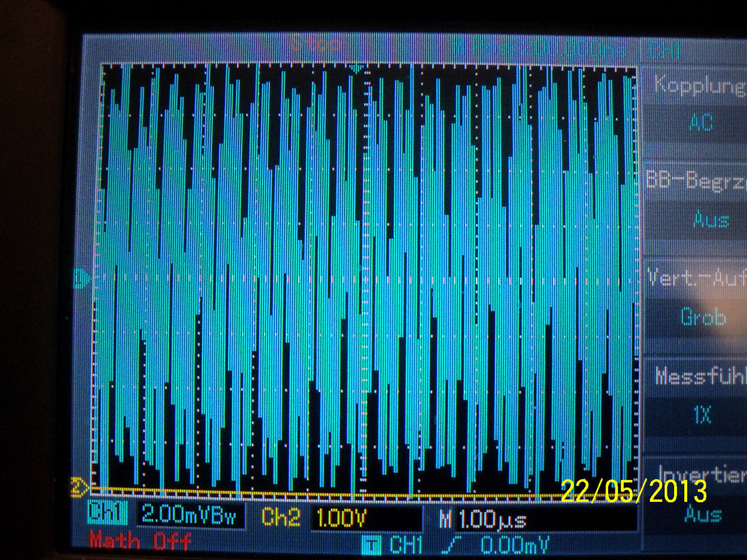
Task: Click the red Stop status indicator
Action: point(316,44)
